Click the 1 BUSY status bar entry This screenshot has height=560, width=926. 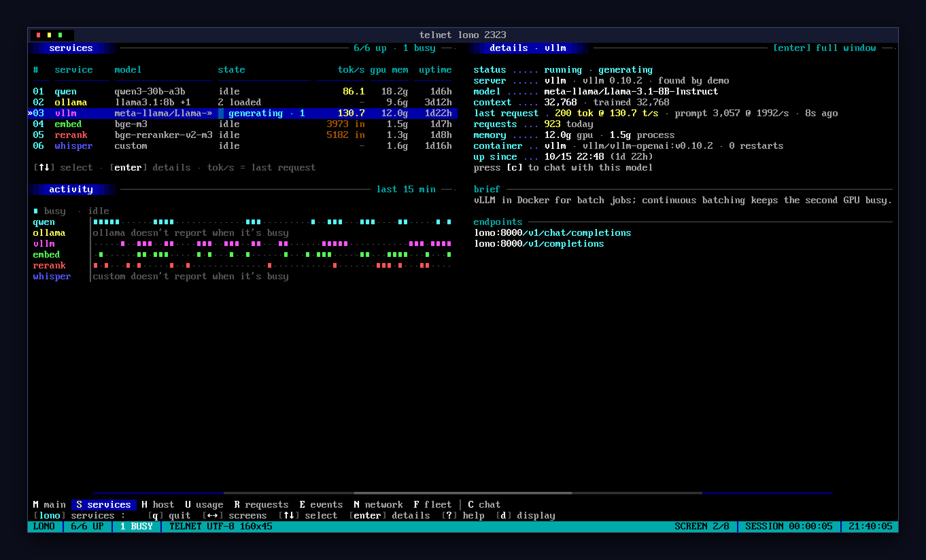point(136,526)
